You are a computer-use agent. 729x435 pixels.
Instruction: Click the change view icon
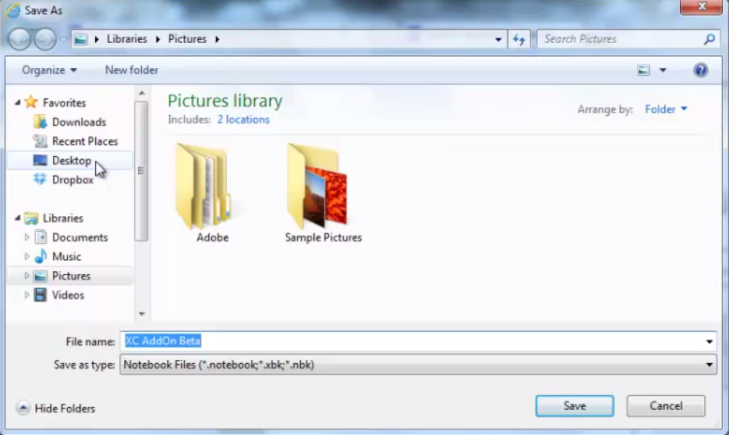tap(645, 70)
